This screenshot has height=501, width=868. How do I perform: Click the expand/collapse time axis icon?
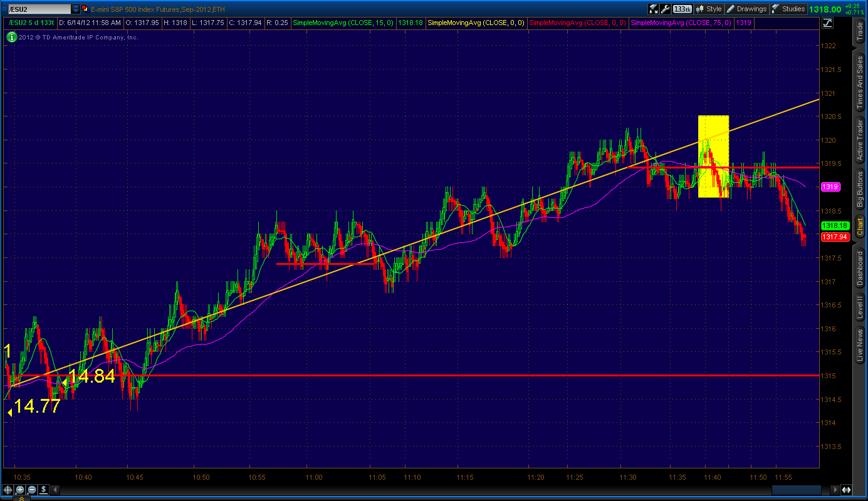847,490
